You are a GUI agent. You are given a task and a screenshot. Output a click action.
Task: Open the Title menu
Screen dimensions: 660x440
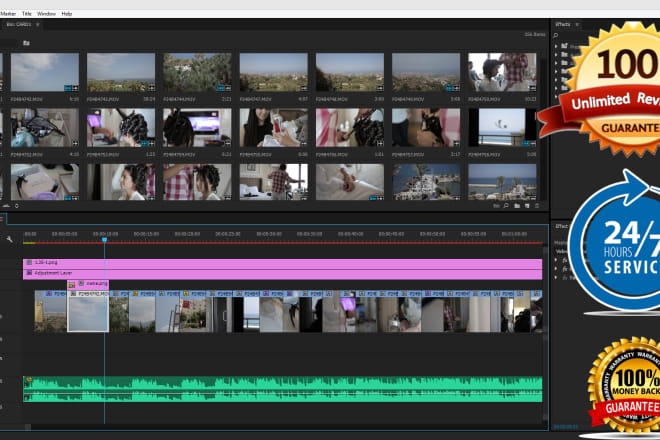click(x=27, y=14)
